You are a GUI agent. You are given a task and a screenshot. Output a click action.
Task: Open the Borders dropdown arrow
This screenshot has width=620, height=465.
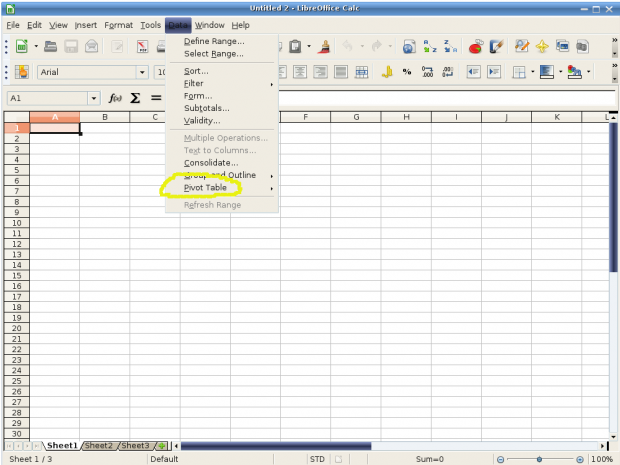(532, 72)
